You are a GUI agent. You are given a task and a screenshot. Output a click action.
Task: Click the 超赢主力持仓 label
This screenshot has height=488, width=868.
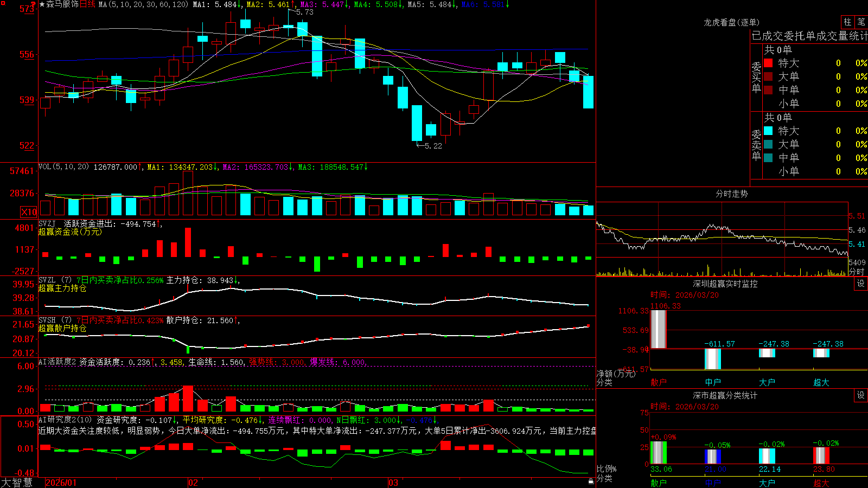pos(62,288)
